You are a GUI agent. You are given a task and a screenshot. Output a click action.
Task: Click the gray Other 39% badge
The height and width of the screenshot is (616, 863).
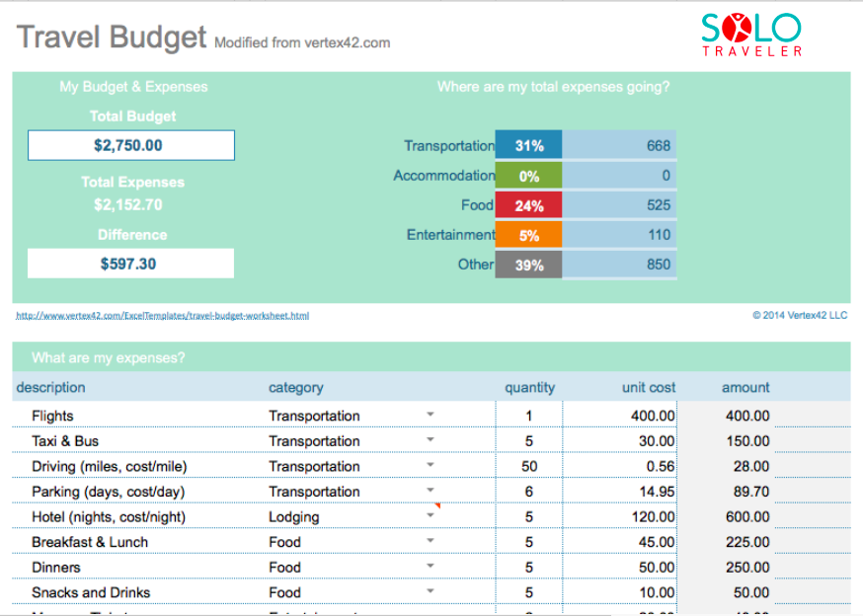tap(528, 264)
